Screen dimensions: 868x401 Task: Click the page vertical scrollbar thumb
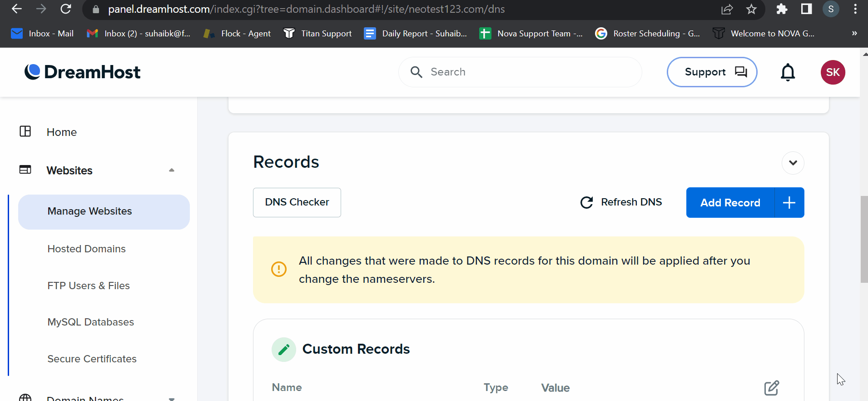[864, 240]
